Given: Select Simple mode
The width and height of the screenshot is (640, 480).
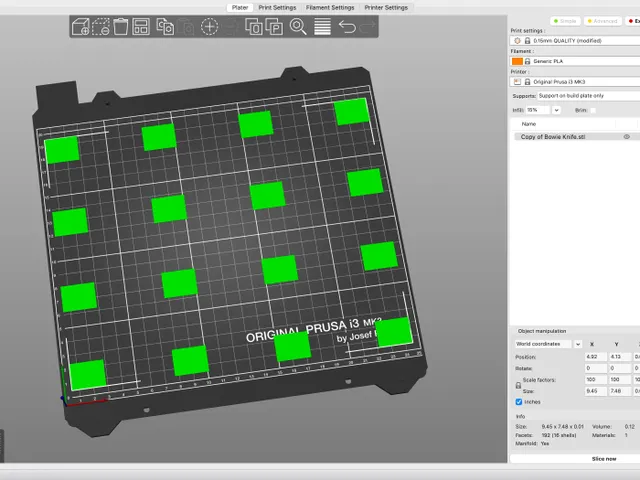Looking at the screenshot, I should click(565, 21).
